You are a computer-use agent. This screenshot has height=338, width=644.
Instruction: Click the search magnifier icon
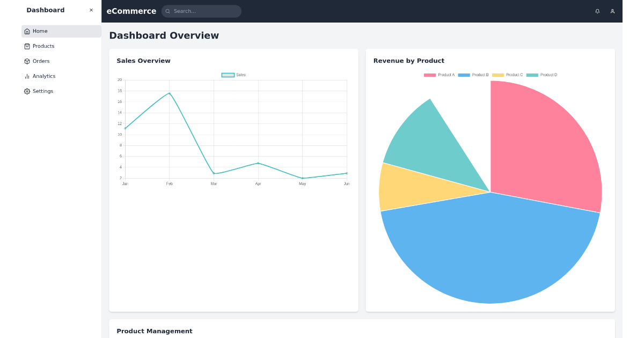point(168,11)
